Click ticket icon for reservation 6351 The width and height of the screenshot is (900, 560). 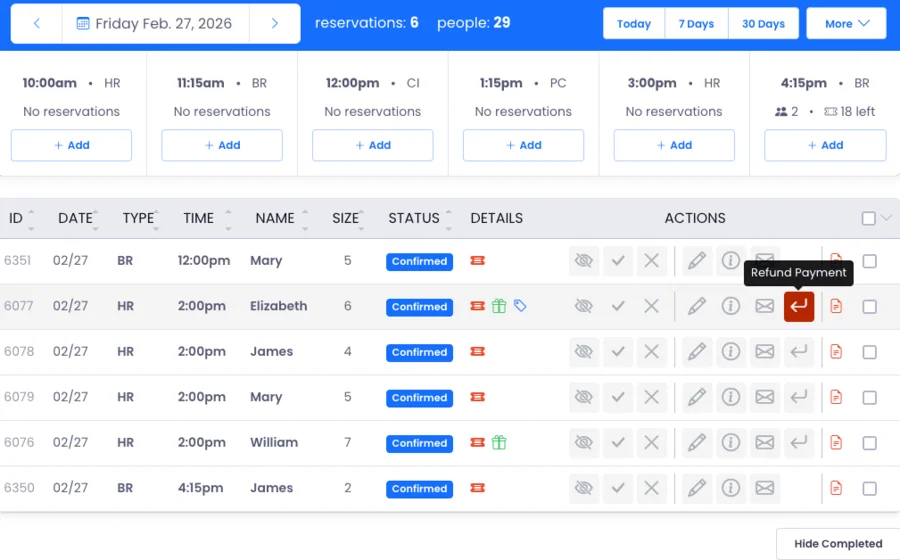[478, 261]
